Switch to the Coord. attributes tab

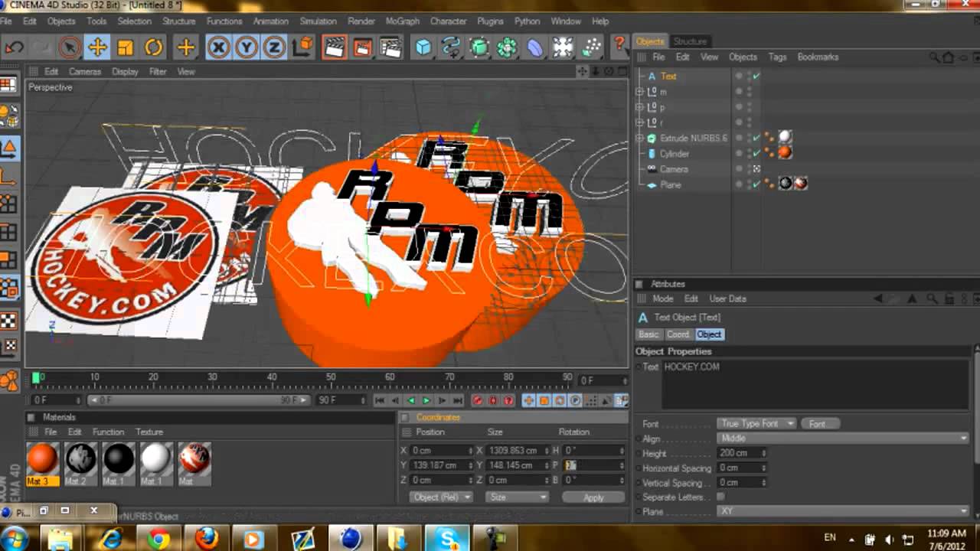click(x=678, y=334)
